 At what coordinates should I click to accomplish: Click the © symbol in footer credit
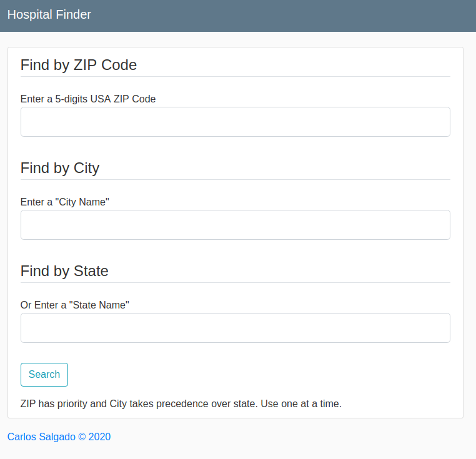point(82,437)
